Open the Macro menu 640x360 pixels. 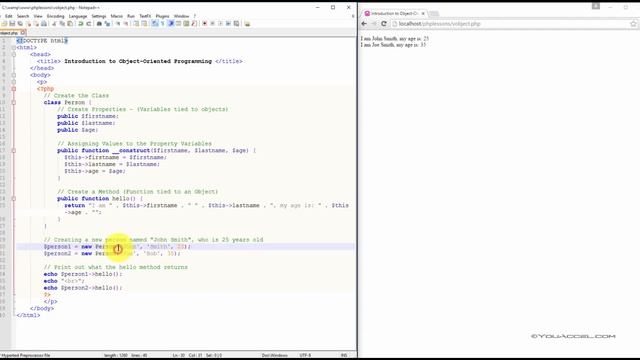click(117, 16)
